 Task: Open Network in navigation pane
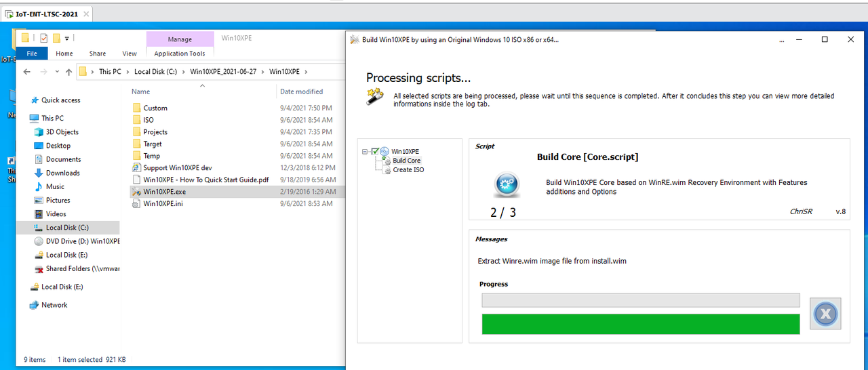tap(54, 305)
